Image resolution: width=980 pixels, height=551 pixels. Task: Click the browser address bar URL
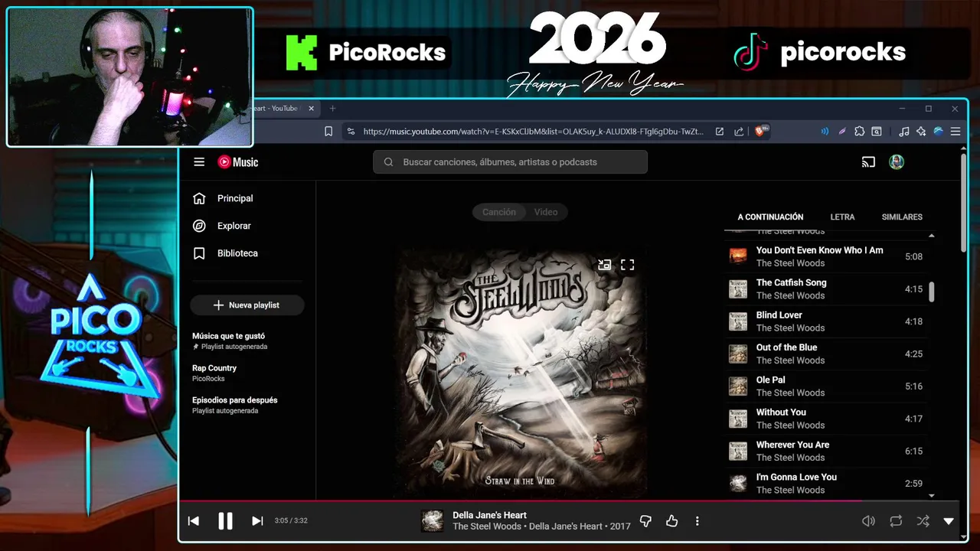tap(533, 132)
